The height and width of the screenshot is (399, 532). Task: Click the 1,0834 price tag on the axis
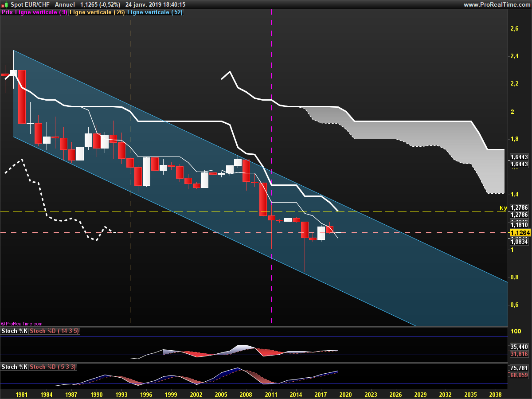[x=519, y=242]
